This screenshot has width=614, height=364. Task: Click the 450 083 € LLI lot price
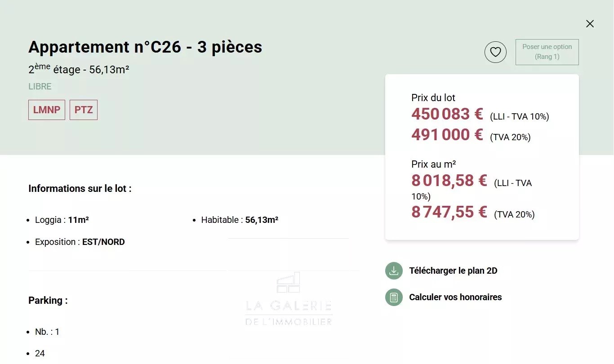pyautogui.click(x=447, y=114)
